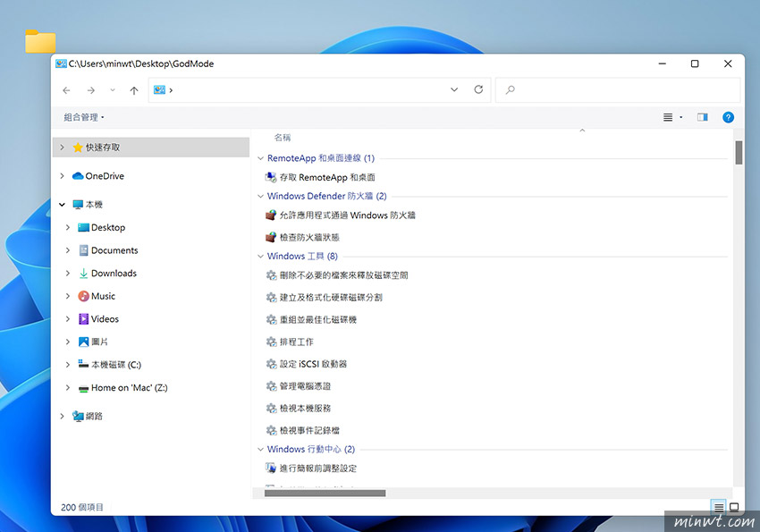The image size is (760, 532).
Task: Collapse the Windows Defender 防火牆 group
Action: point(261,196)
